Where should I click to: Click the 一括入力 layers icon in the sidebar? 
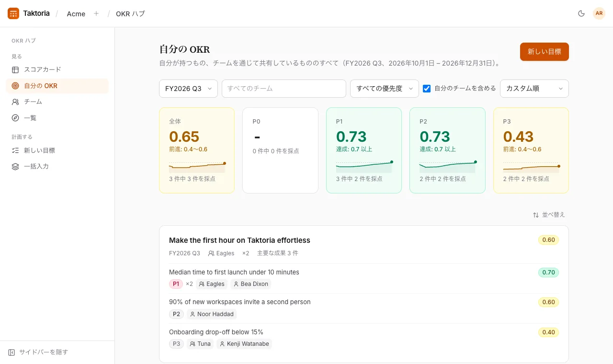click(15, 167)
